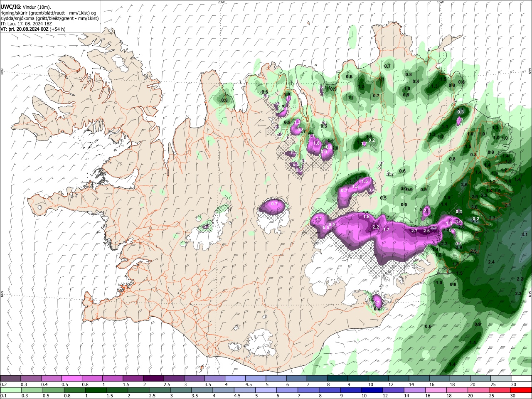This screenshot has height=399, width=532.
Task: Click the '2.4' rainfall value offshore in the southeast
Action: click(491, 262)
